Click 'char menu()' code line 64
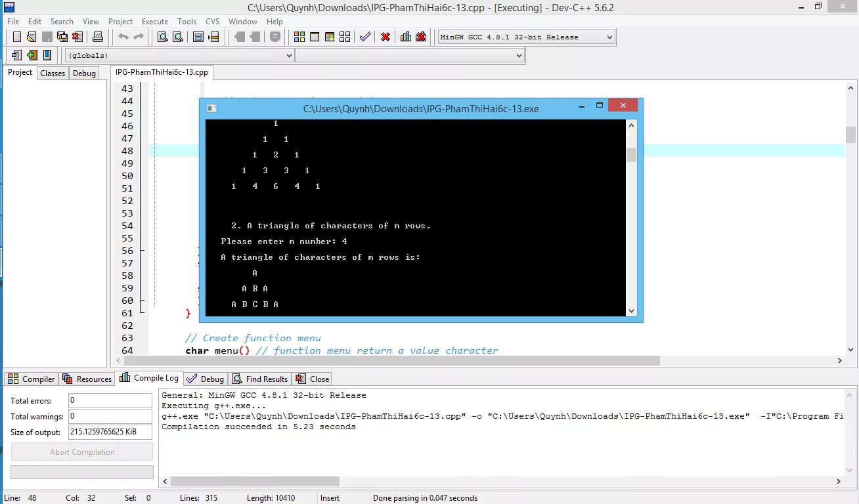This screenshot has width=859, height=504. [342, 350]
